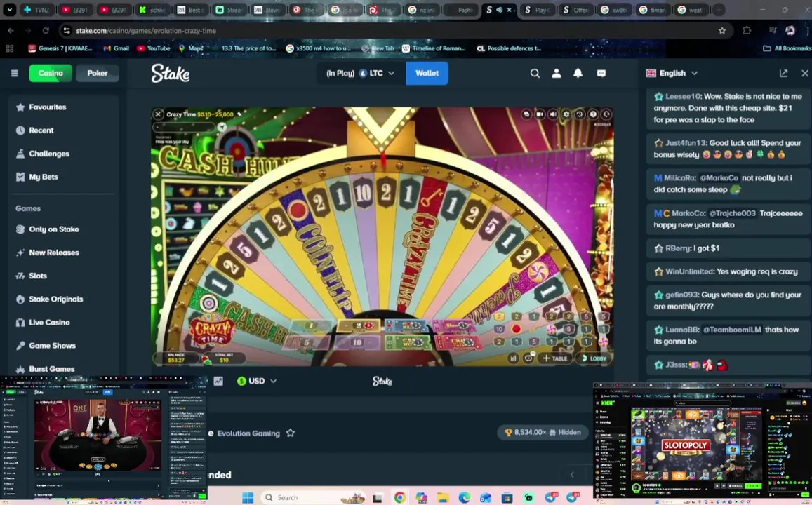
Task: Bookmark this page with the address bar star
Action: click(x=722, y=31)
